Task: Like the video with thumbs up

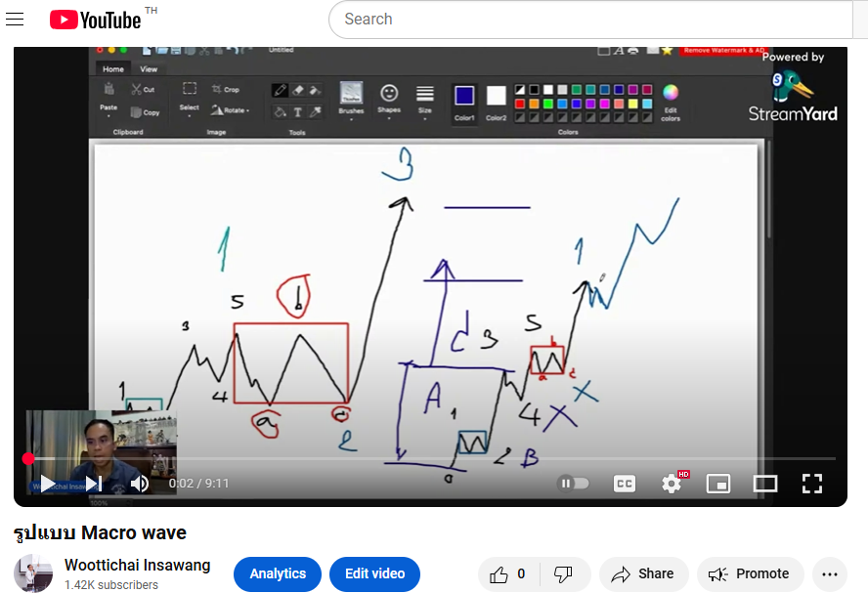Action: click(x=507, y=574)
